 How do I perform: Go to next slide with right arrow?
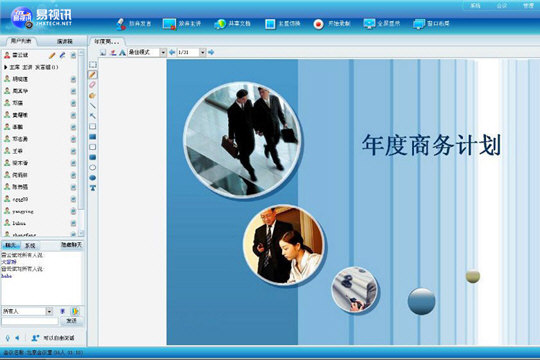[x=211, y=52]
